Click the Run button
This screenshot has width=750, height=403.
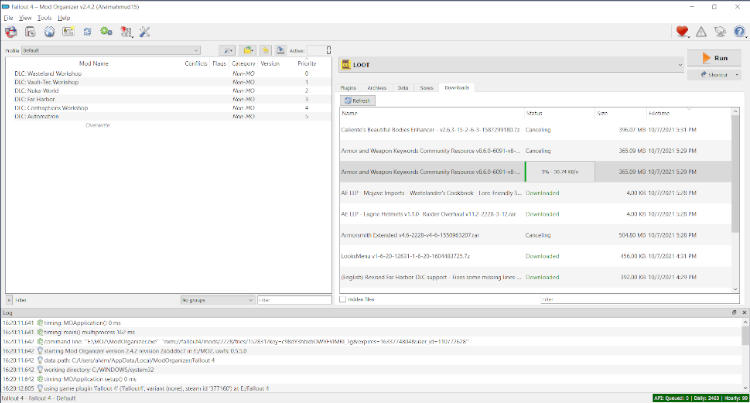click(715, 58)
